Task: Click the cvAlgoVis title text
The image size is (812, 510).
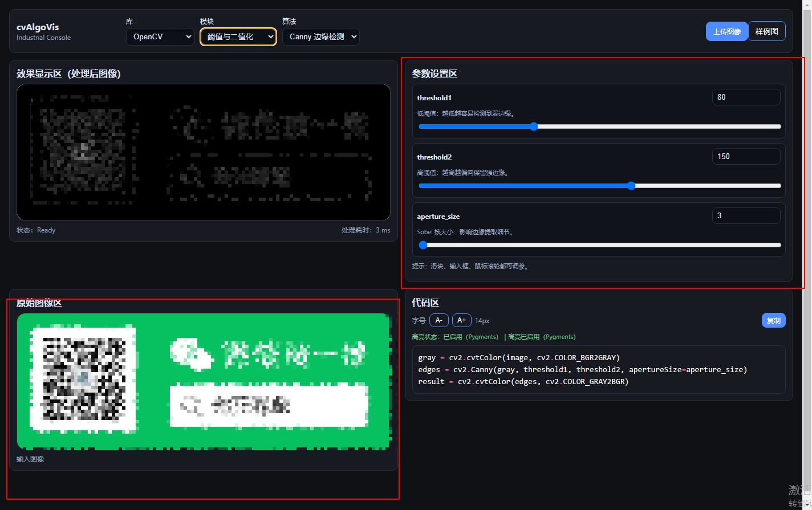Action: (x=38, y=27)
